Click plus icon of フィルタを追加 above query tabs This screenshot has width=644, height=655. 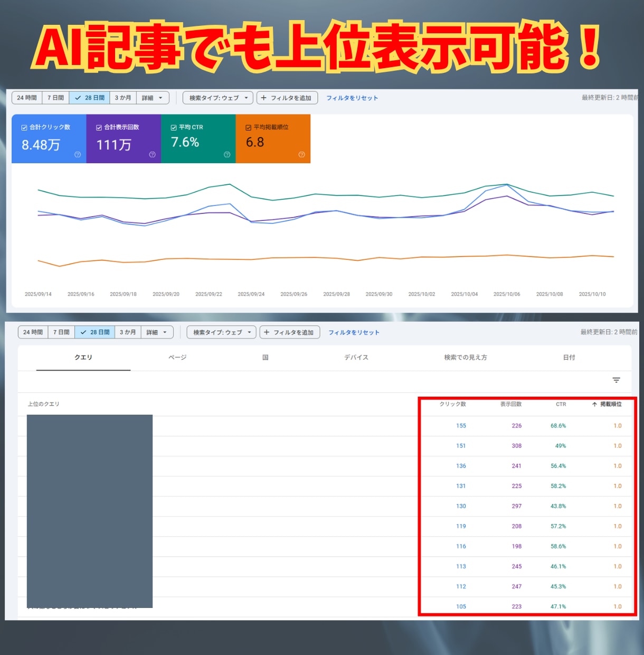click(x=267, y=332)
